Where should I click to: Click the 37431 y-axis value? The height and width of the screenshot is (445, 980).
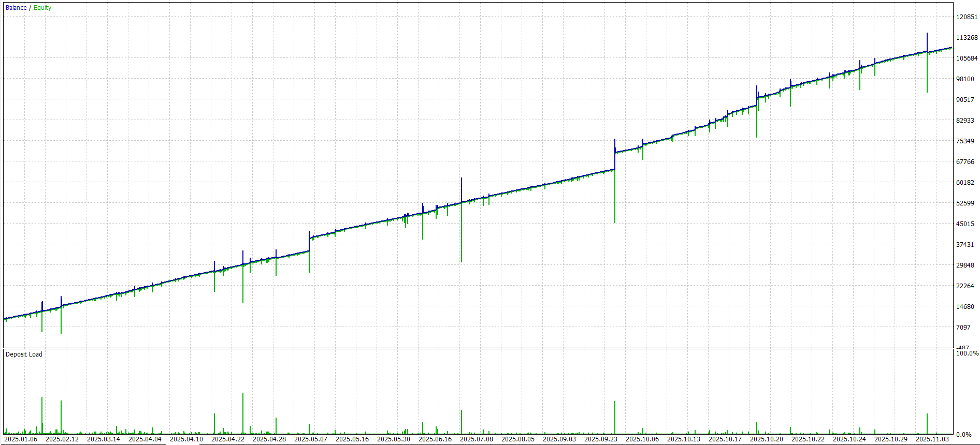coord(965,245)
